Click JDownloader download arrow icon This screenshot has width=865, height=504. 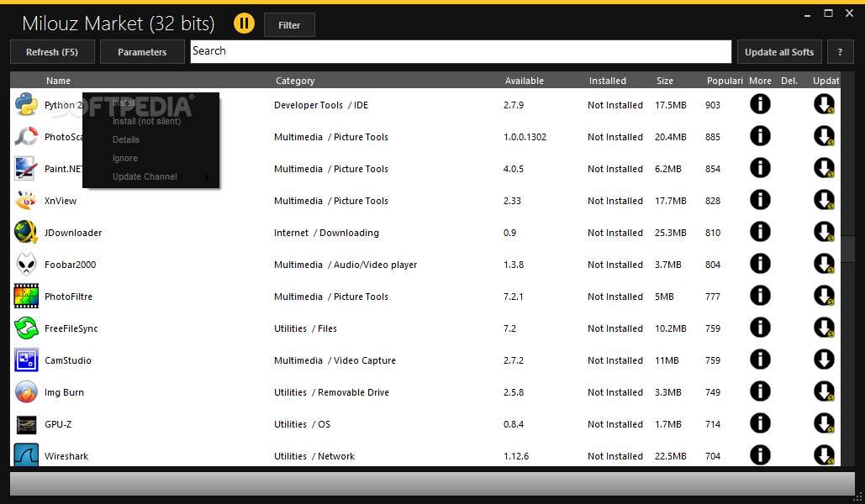click(x=824, y=232)
